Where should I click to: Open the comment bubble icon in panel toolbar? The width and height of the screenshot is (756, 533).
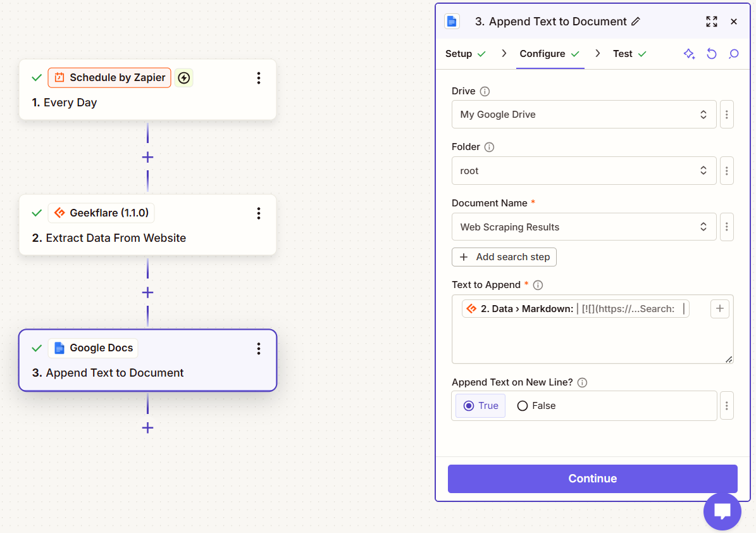coord(734,54)
